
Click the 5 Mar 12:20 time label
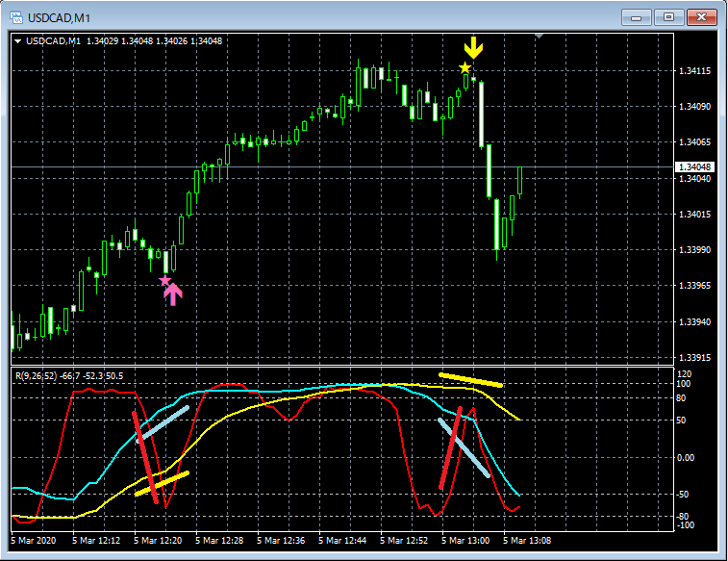tap(158, 541)
